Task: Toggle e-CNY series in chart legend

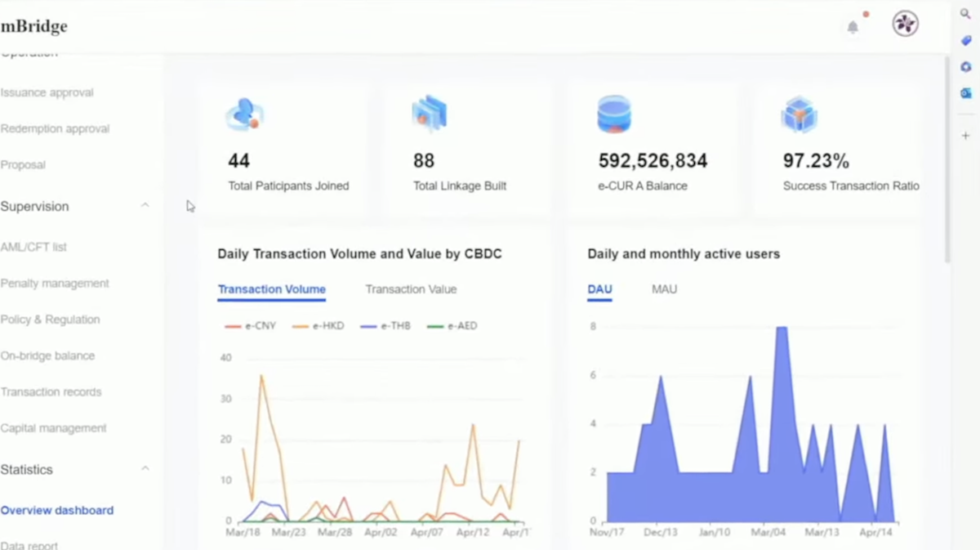Action: 251,326
